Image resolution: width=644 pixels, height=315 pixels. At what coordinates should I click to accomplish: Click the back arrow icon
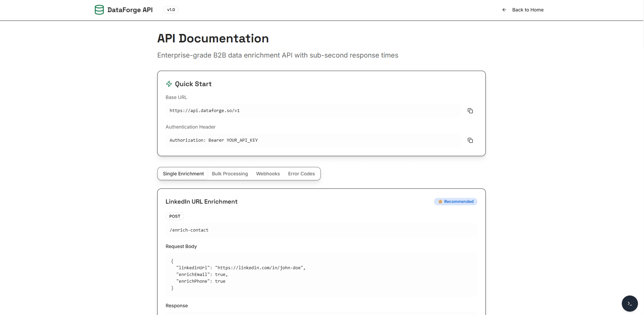point(504,10)
